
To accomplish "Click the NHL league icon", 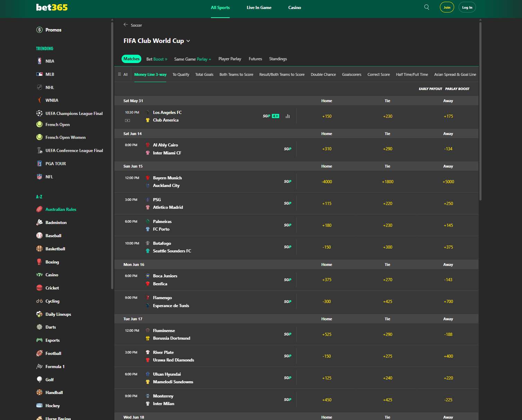I will point(39,87).
